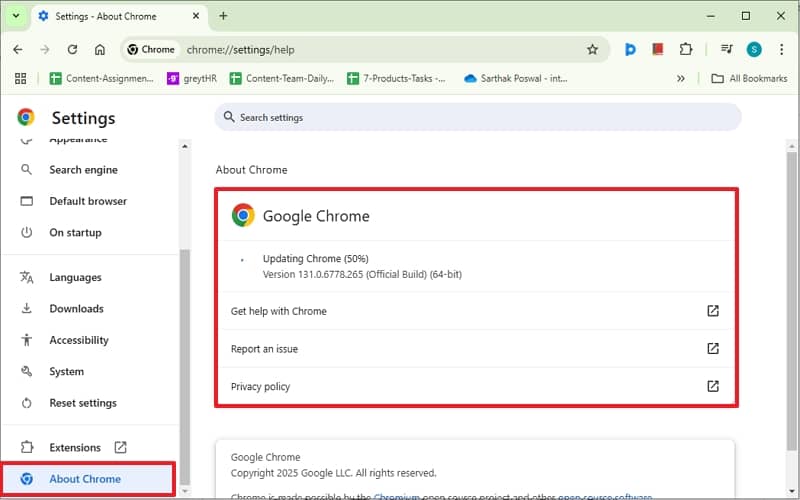Open the tab search dropdown arrow
The width and height of the screenshot is (800, 500).
[x=16, y=16]
